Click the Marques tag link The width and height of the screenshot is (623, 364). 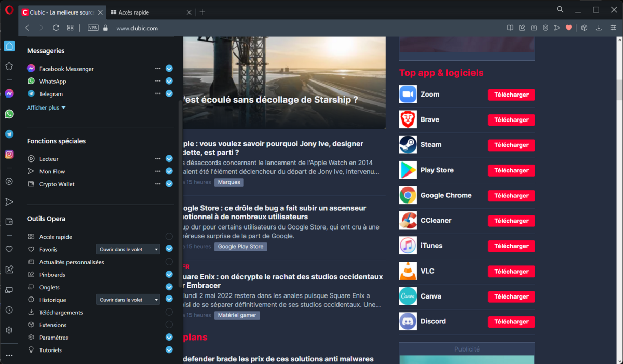click(x=229, y=182)
